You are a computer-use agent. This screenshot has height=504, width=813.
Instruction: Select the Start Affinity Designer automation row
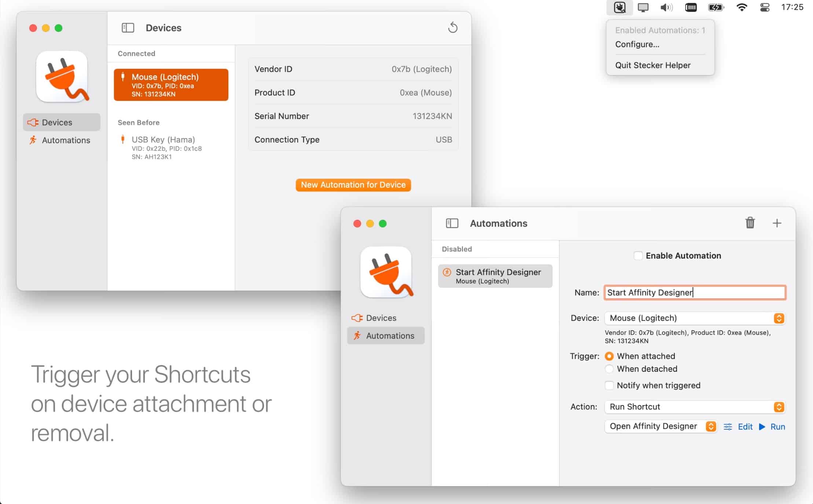click(495, 276)
